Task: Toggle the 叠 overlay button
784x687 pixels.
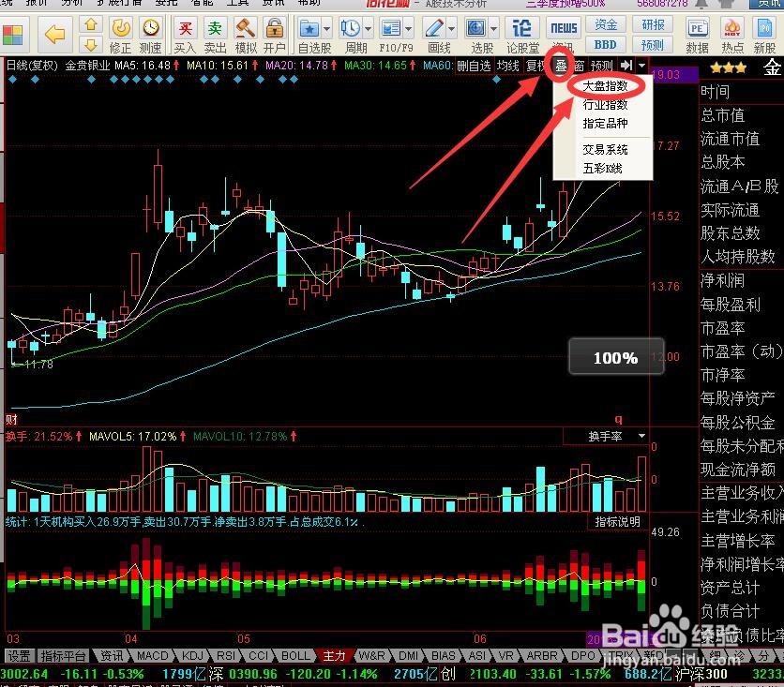Action: click(x=561, y=66)
